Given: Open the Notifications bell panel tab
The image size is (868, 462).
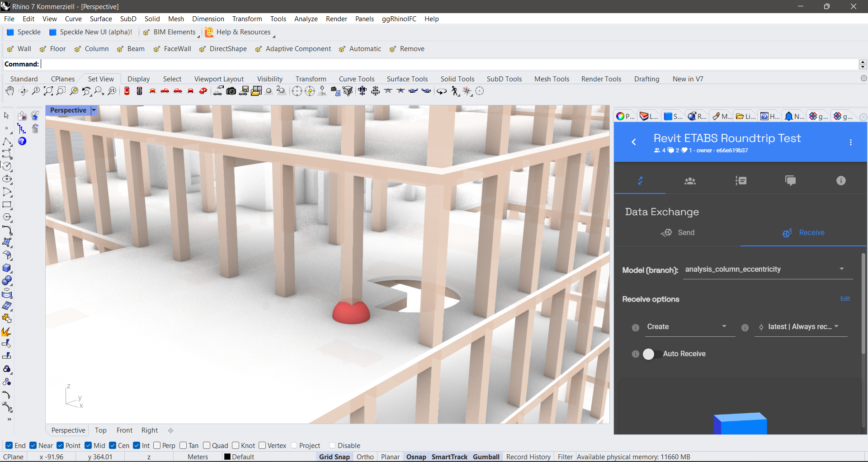Looking at the screenshot, I should pyautogui.click(x=795, y=117).
